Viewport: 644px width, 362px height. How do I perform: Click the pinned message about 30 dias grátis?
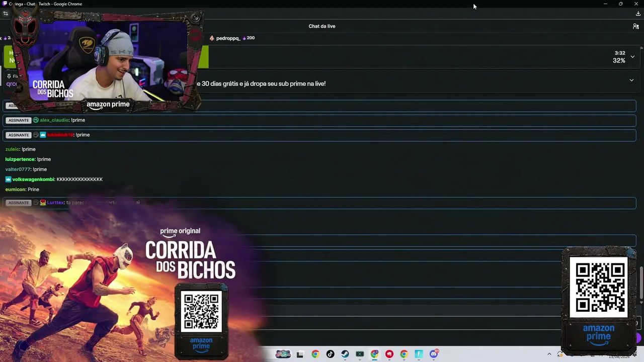(261, 83)
